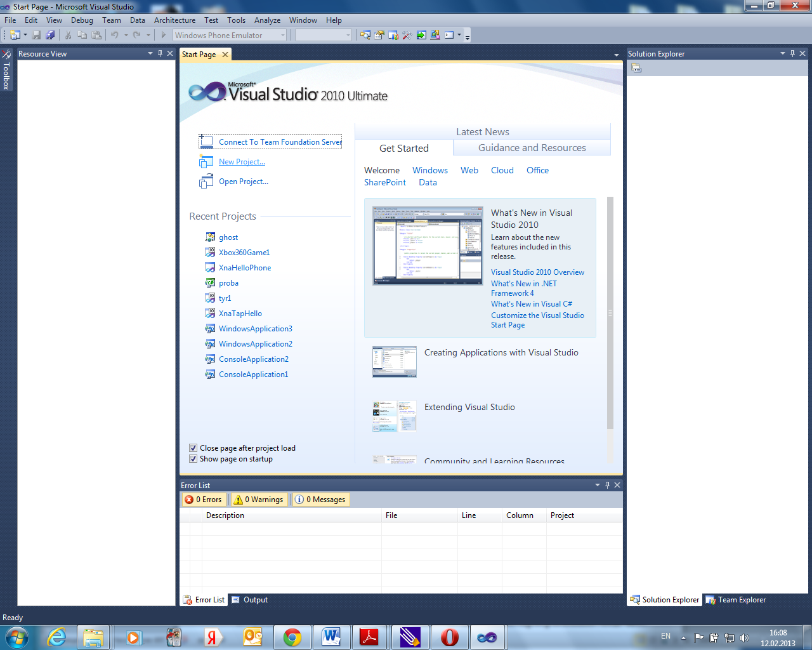The width and height of the screenshot is (812, 650).
Task: Click the Extension Manager toolbar icon
Action: point(435,36)
